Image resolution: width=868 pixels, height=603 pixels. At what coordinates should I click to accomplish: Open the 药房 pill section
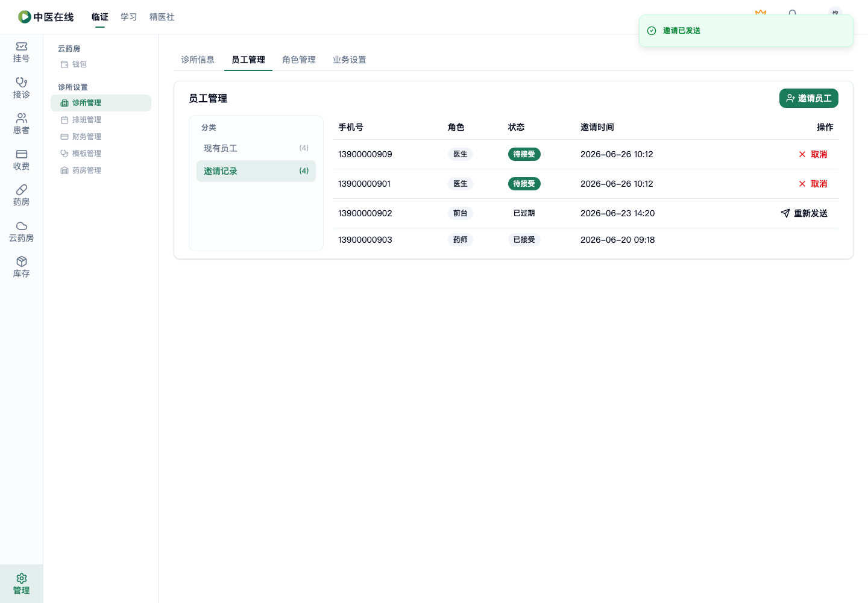pyautogui.click(x=21, y=196)
